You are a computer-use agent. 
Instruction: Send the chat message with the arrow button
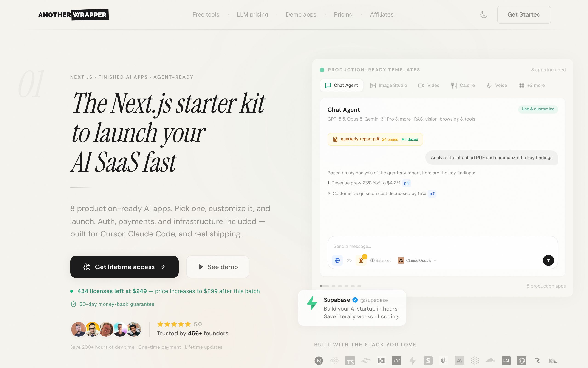coord(548,260)
